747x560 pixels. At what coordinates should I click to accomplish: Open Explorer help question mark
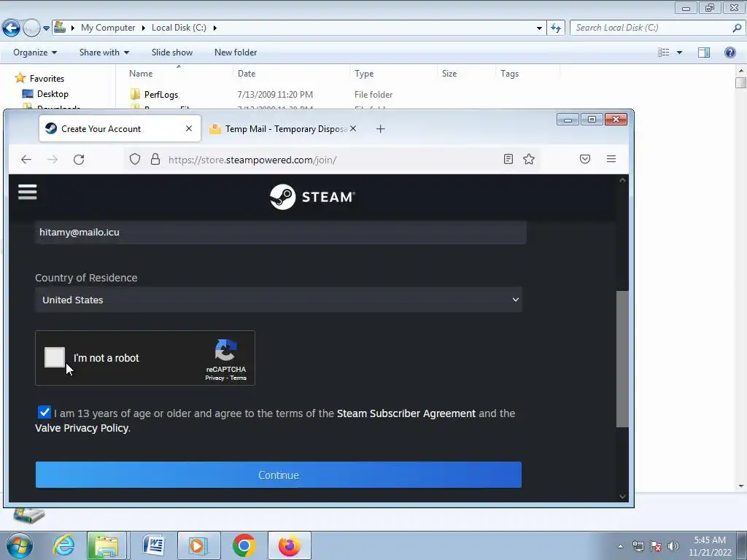(729, 52)
